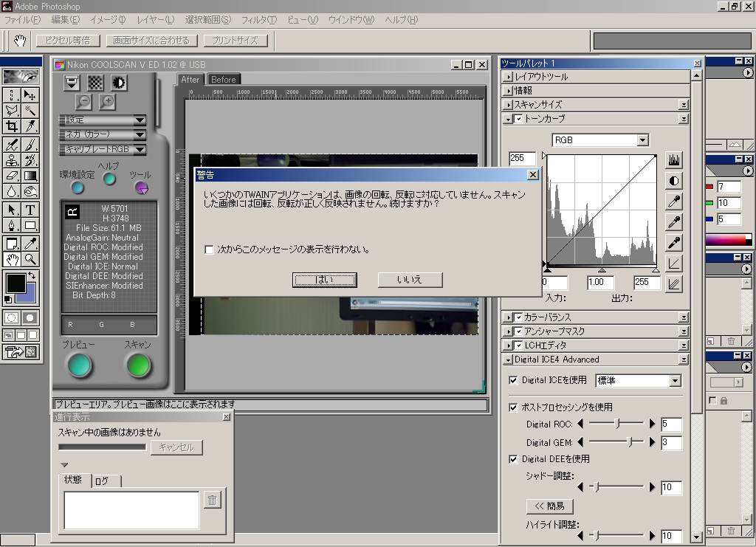Click the auto contrast half-circle icon

pos(673,181)
